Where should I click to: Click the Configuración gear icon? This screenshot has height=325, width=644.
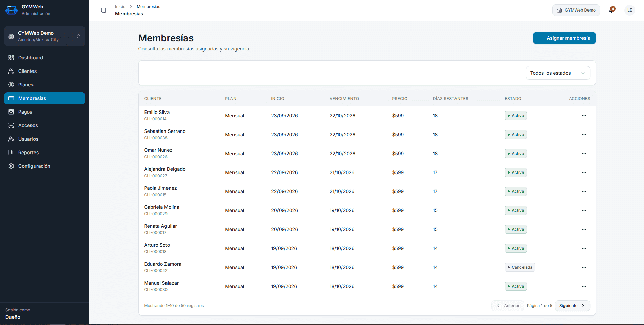[11, 166]
